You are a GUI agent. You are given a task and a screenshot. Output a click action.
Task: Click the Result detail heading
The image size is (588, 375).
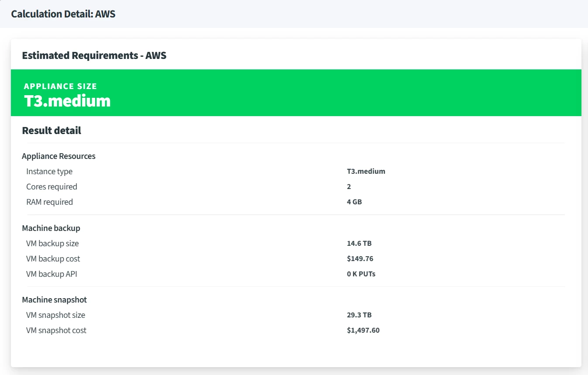point(52,131)
